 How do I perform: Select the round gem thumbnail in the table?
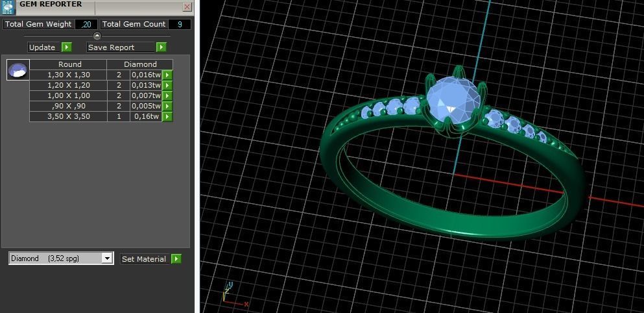pyautogui.click(x=18, y=69)
